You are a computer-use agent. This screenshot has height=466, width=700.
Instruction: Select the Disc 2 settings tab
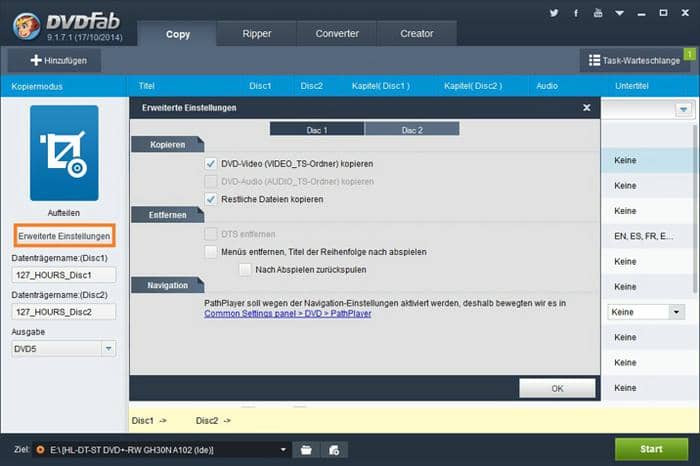click(412, 129)
